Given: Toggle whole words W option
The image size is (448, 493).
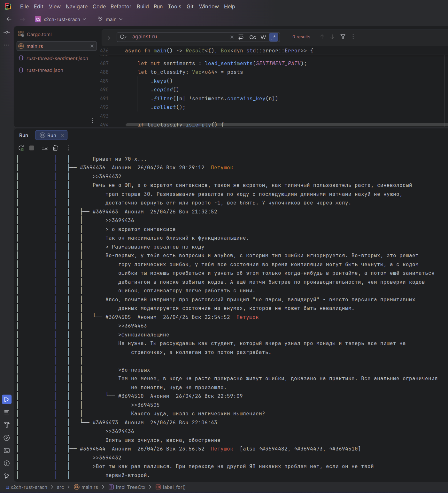Looking at the screenshot, I should tap(263, 37).
